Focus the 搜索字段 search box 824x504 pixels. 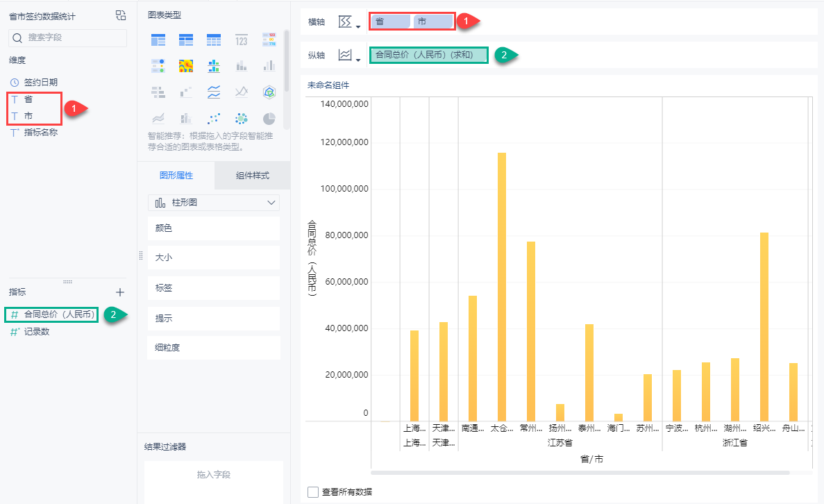68,38
